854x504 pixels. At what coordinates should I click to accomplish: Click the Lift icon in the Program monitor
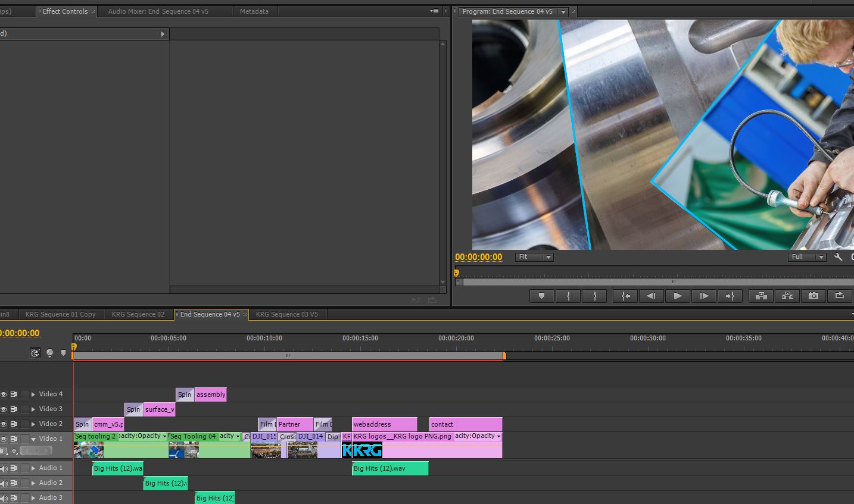coord(761,296)
